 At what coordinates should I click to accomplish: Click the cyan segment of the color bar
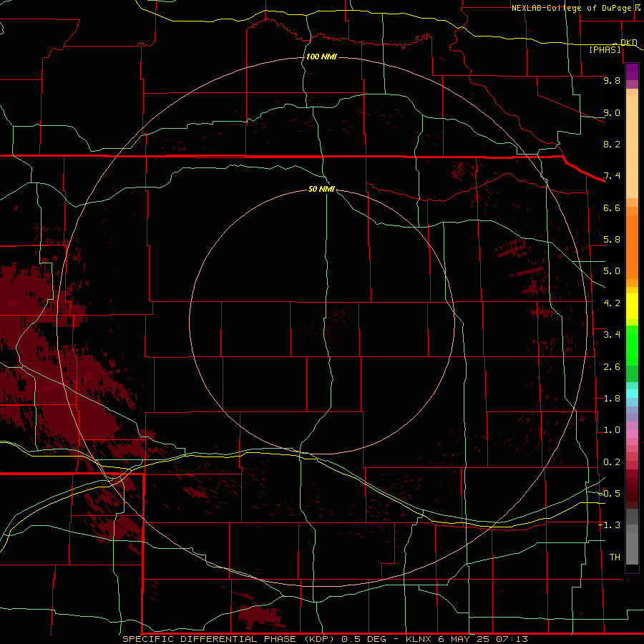(x=632, y=394)
